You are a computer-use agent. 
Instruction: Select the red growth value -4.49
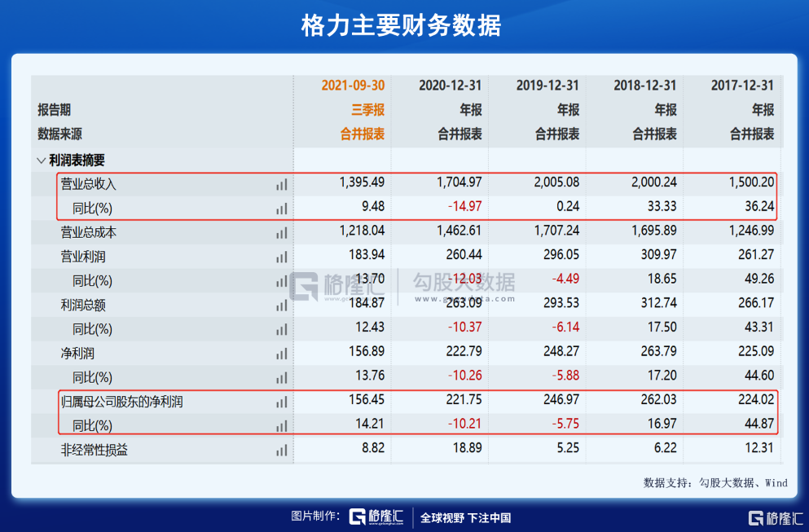pos(565,279)
